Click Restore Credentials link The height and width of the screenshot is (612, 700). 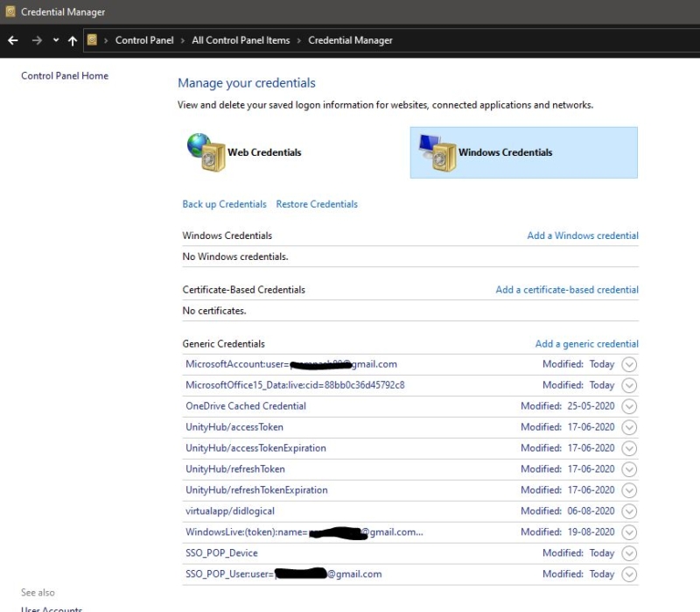click(317, 204)
